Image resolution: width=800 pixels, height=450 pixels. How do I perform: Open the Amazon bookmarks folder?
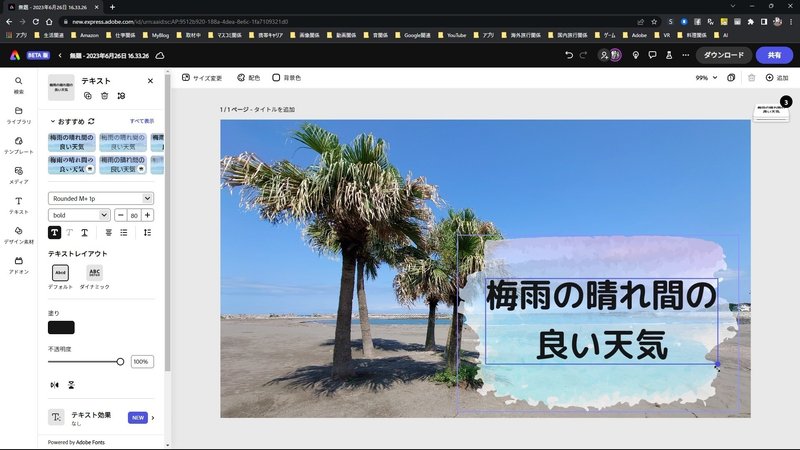tap(85, 35)
